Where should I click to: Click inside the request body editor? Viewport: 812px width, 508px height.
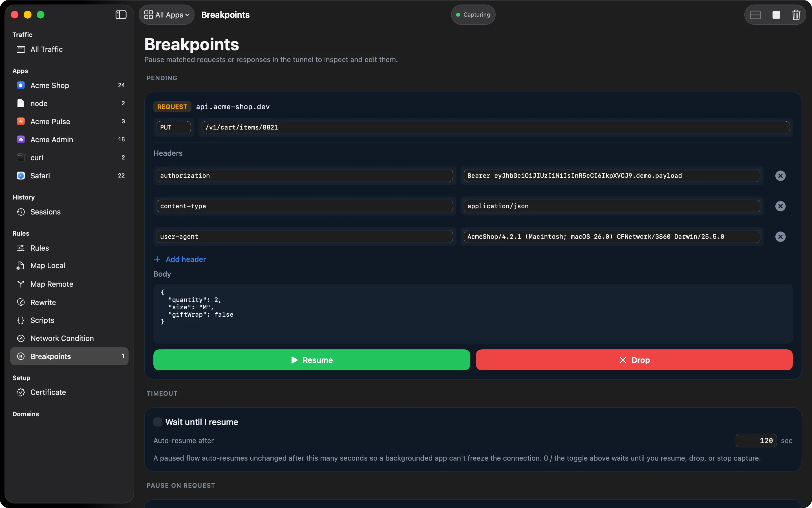473,314
